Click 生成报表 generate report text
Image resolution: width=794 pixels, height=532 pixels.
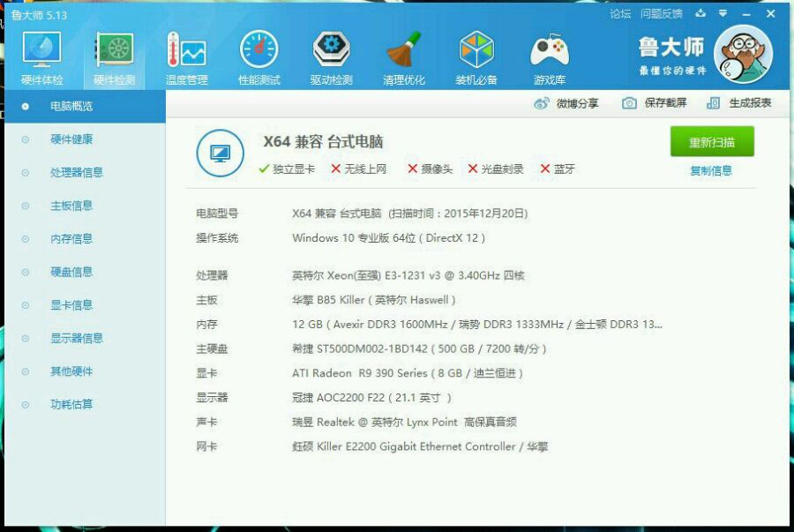point(750,103)
